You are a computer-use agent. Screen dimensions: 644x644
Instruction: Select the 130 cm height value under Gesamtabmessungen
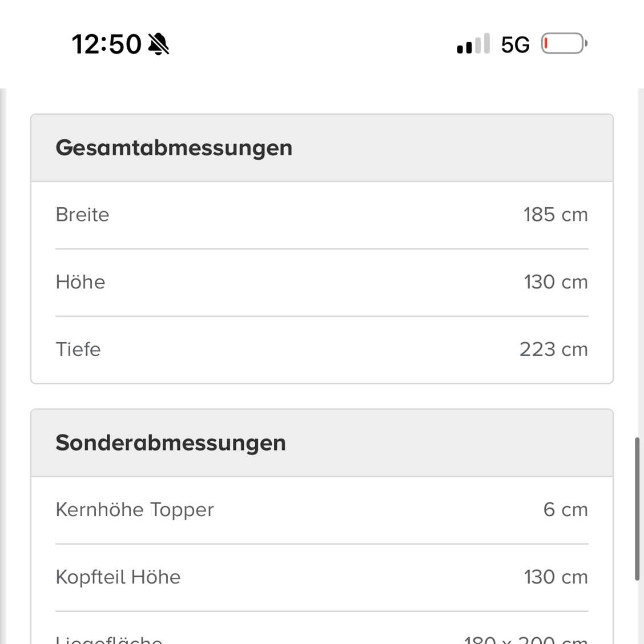click(x=556, y=282)
